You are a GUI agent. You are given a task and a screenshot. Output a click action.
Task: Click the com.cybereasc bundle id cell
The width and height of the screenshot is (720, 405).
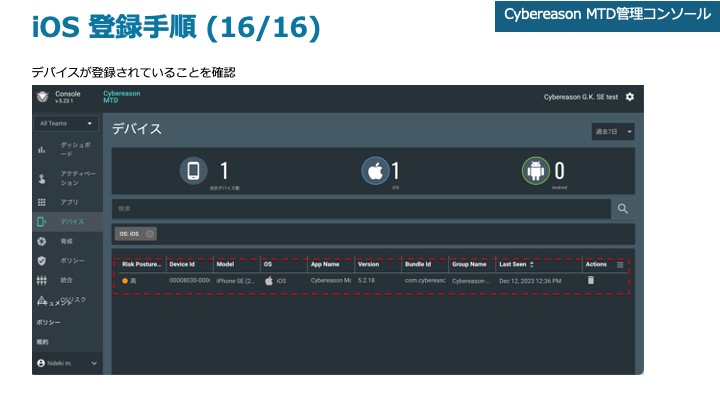click(425, 280)
